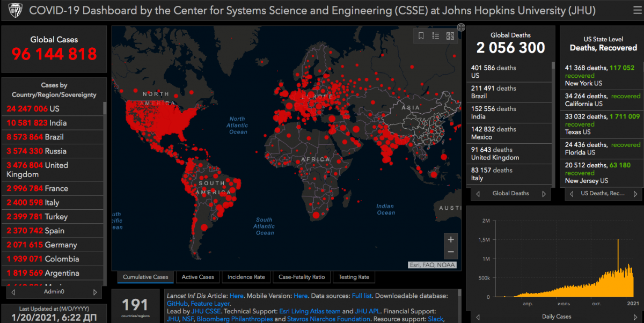Follow the JHU APL link
Viewport: 644px width, 323px height.
pyautogui.click(x=368, y=311)
